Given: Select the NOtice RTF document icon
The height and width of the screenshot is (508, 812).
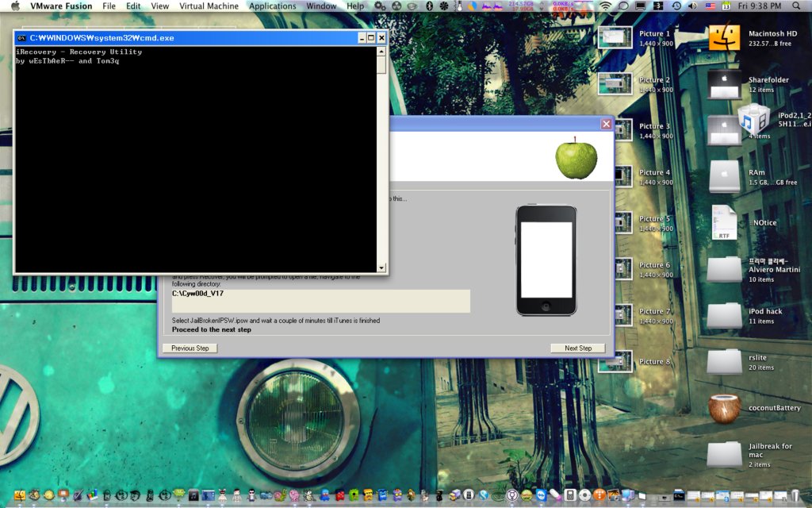Looking at the screenshot, I should 724,222.
